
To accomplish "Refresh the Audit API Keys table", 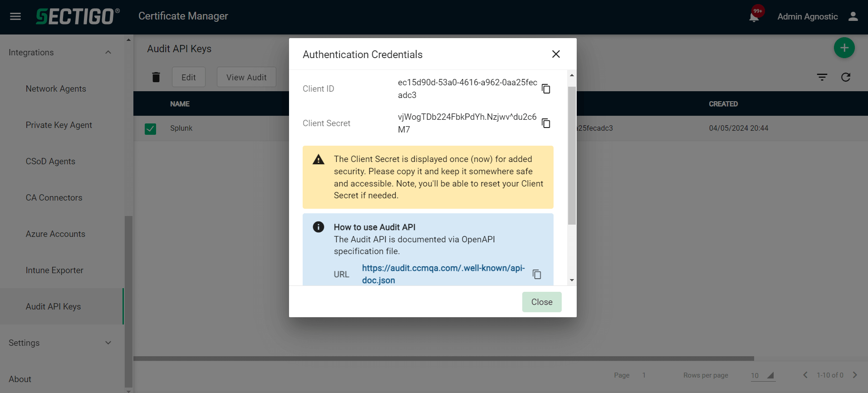I will coord(846,77).
